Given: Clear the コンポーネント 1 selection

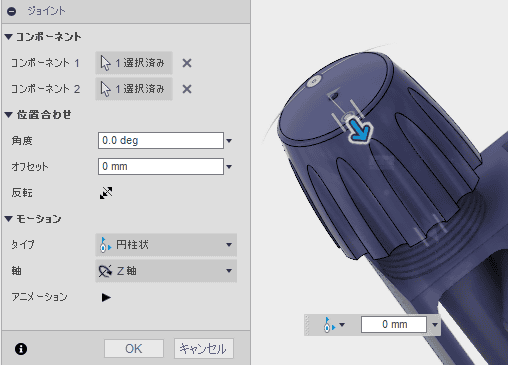Looking at the screenshot, I should point(187,63).
